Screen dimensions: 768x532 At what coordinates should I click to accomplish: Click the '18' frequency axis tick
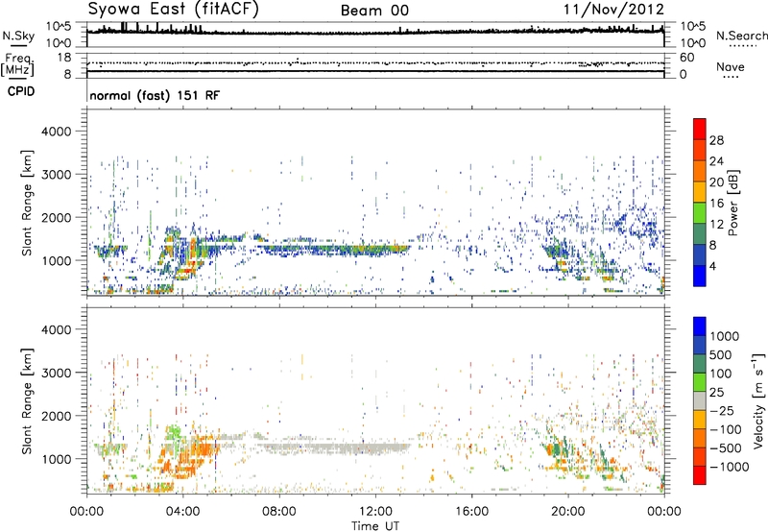[x=64, y=58]
